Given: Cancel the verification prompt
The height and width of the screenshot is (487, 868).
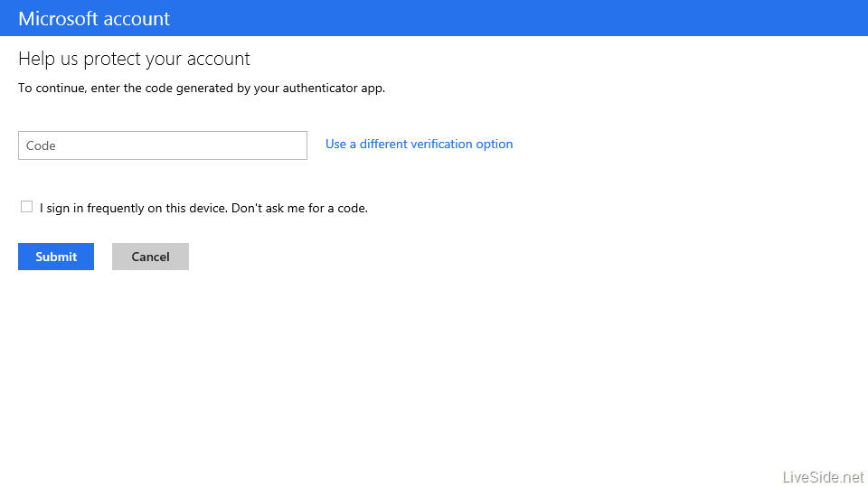Looking at the screenshot, I should (150, 257).
